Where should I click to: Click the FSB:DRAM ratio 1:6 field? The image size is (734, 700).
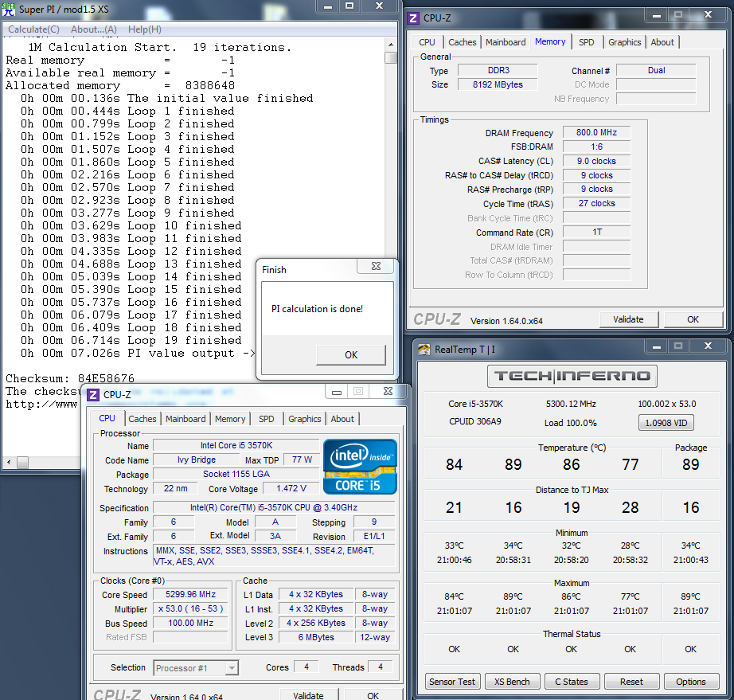tap(596, 147)
